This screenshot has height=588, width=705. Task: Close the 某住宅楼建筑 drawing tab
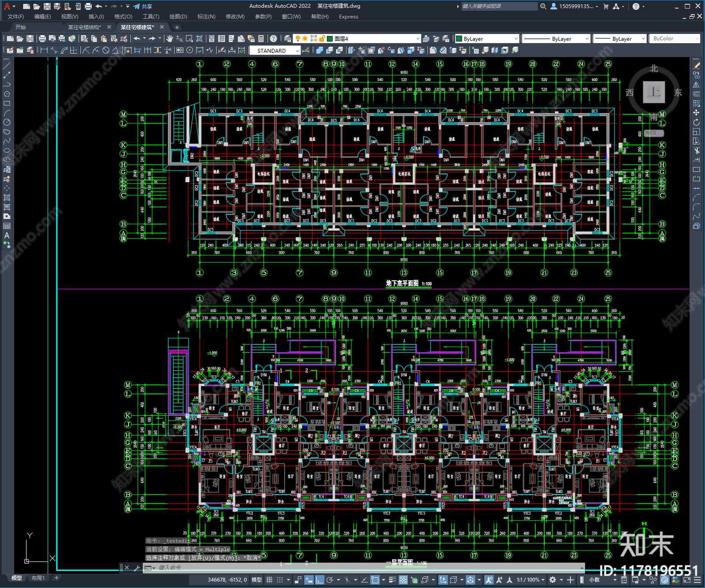(162, 27)
